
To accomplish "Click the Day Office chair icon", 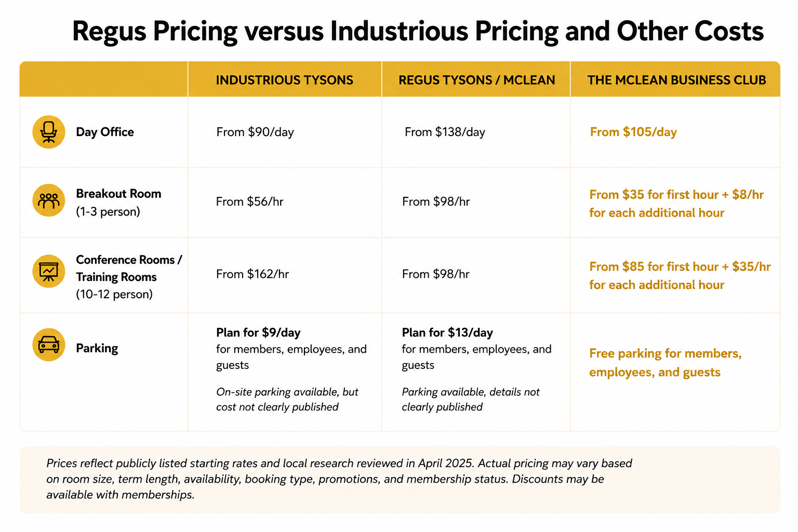I will tap(49, 132).
